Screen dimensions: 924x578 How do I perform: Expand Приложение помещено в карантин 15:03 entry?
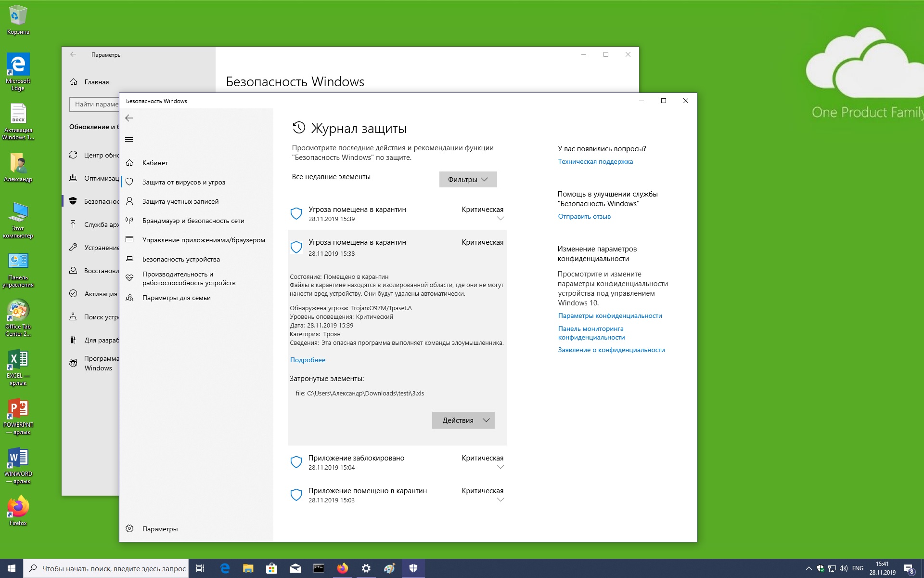(x=500, y=500)
